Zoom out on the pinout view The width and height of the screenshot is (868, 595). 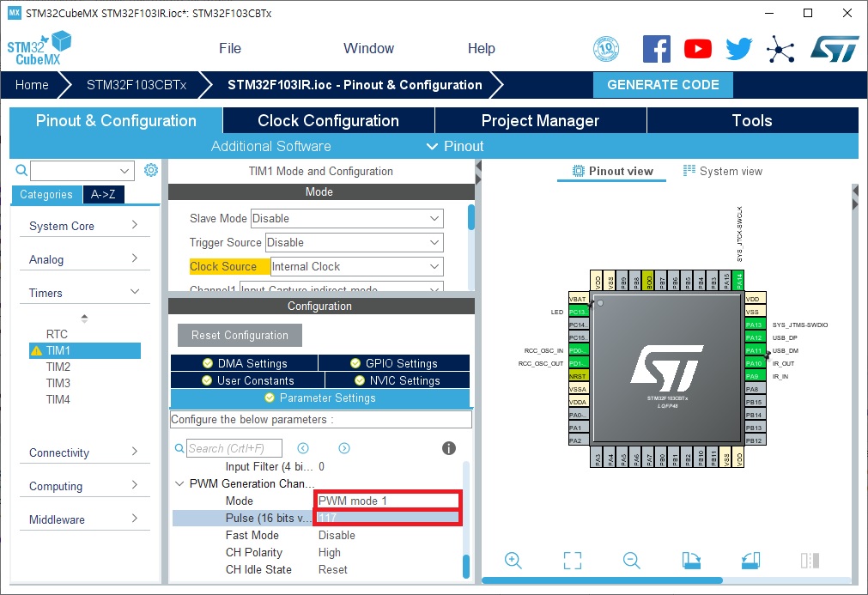(631, 560)
